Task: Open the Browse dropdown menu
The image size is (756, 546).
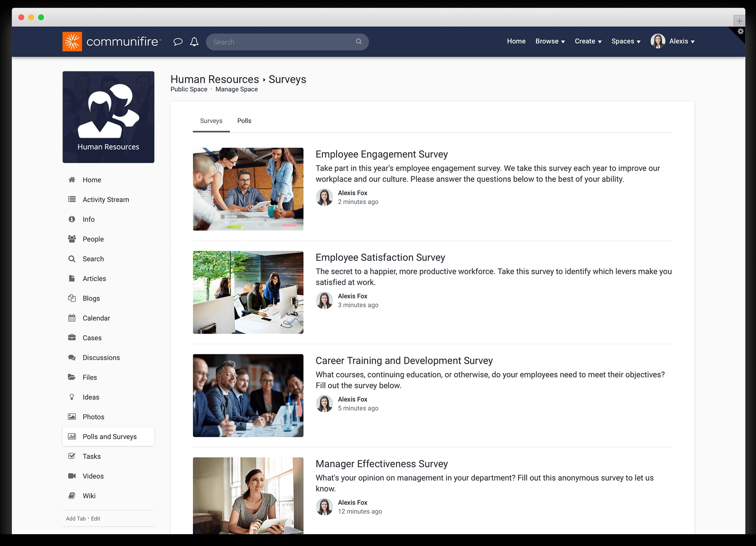Action: point(550,41)
